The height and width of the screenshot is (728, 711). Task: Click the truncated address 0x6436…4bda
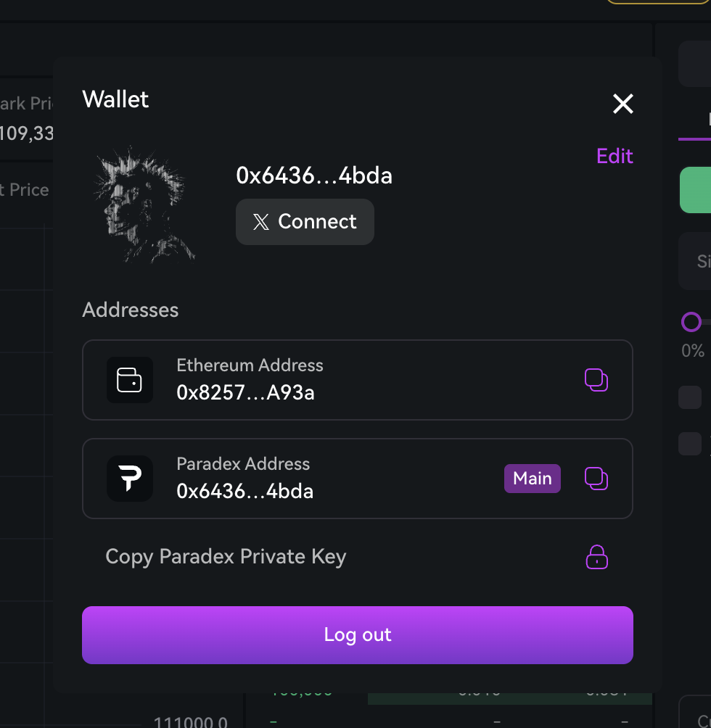[x=314, y=175]
